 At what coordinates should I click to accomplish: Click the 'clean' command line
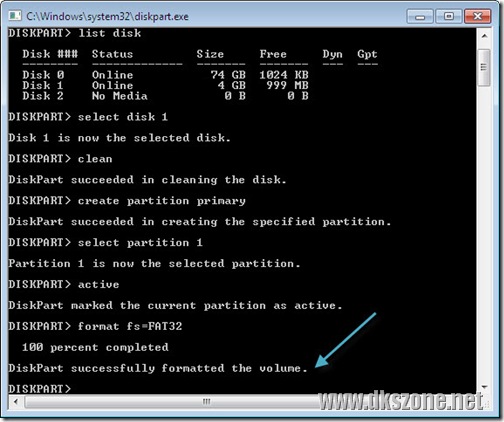point(60,159)
